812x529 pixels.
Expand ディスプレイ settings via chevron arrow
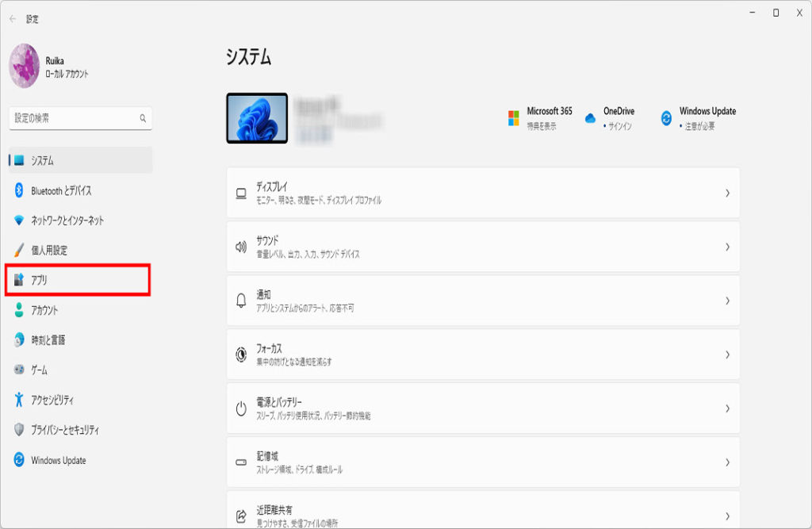click(726, 193)
